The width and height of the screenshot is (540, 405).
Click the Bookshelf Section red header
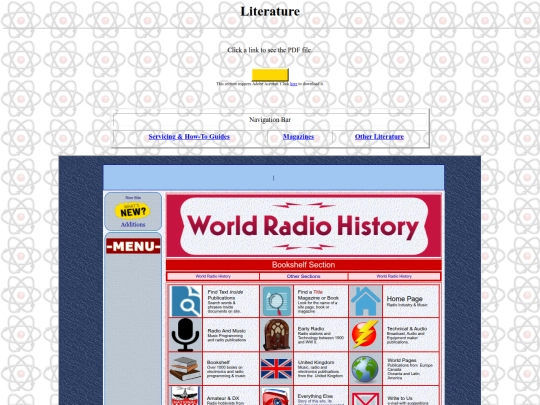click(303, 265)
